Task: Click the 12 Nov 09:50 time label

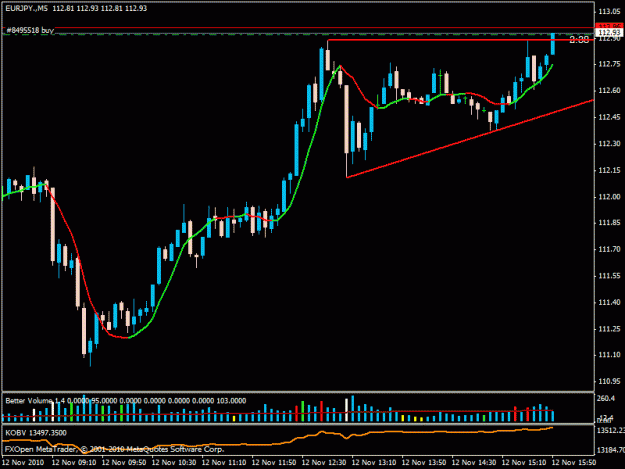Action: coord(124,463)
